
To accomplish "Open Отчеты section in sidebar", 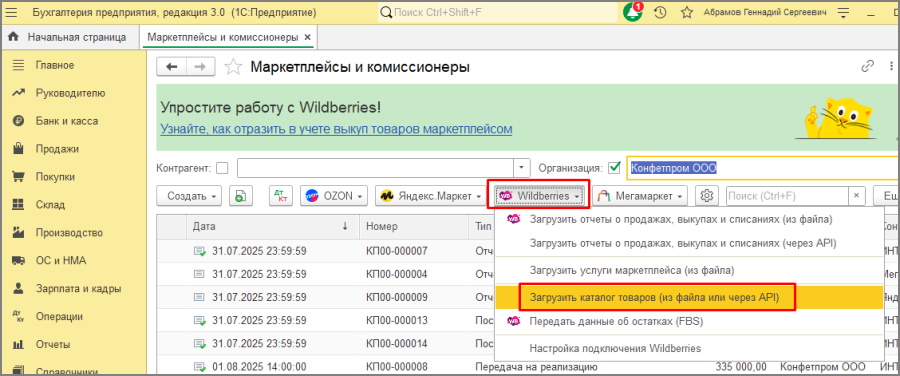I will click(x=53, y=344).
